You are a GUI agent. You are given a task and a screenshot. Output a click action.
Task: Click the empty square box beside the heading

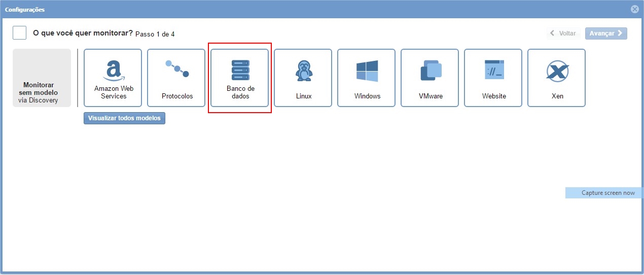pyautogui.click(x=19, y=33)
